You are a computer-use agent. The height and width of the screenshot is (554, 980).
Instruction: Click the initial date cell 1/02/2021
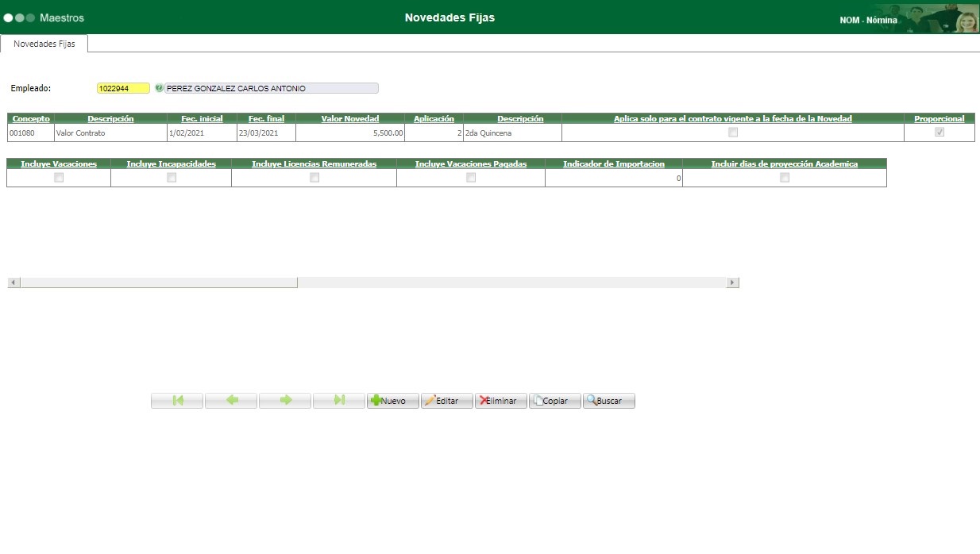(x=202, y=133)
